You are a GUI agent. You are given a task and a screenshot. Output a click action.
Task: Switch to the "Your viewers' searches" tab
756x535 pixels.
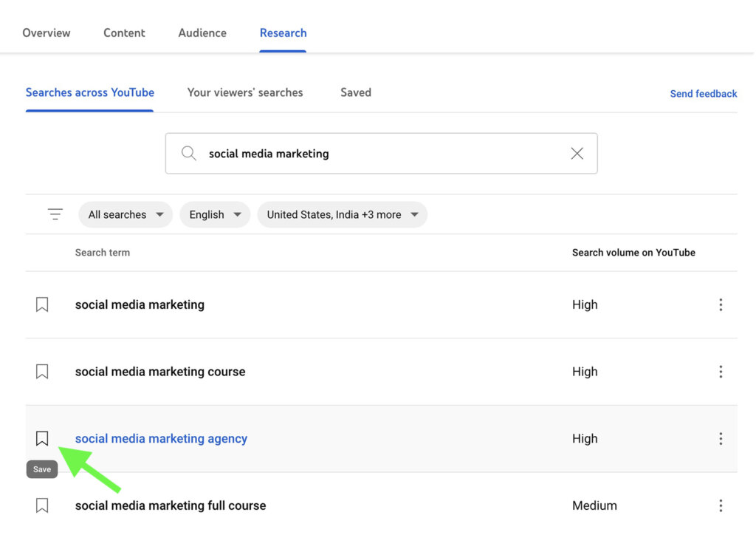pyautogui.click(x=245, y=92)
